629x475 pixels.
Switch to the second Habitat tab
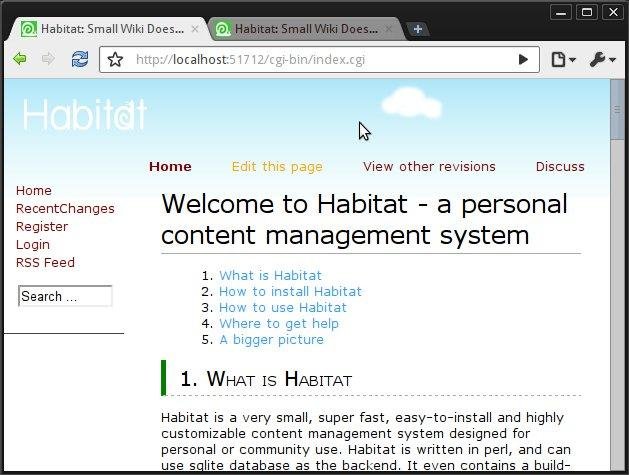pyautogui.click(x=306, y=29)
